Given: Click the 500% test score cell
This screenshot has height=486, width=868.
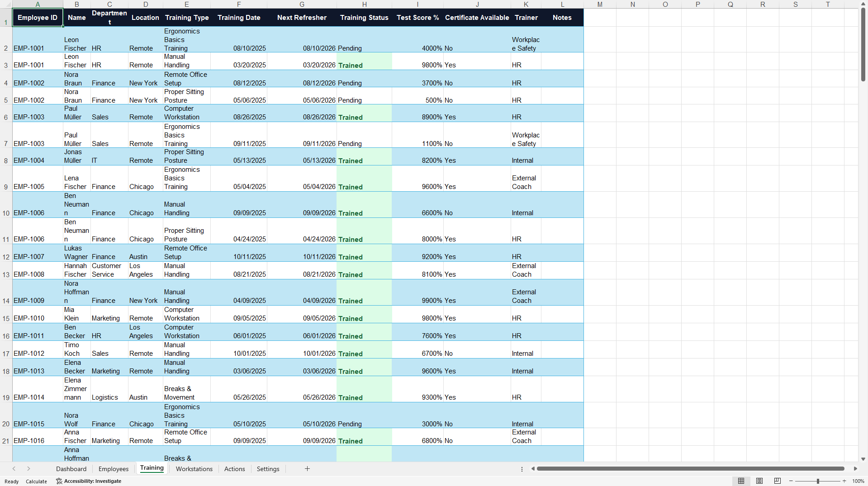Looking at the screenshot, I should coord(417,96).
